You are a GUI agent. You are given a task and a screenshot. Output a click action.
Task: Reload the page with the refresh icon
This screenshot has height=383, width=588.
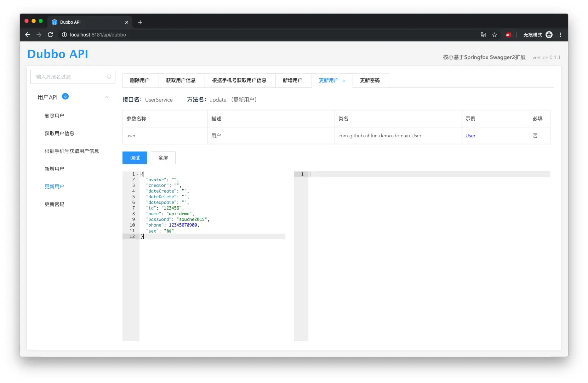pyautogui.click(x=50, y=35)
